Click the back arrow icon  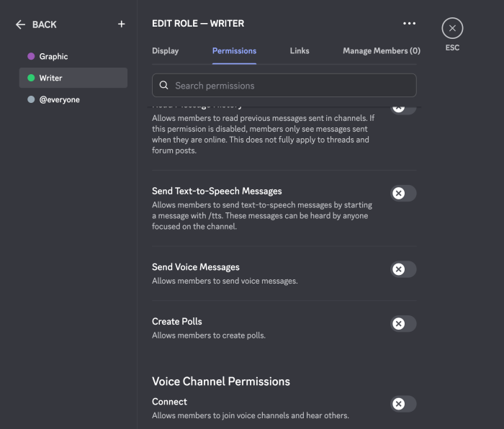(20, 24)
